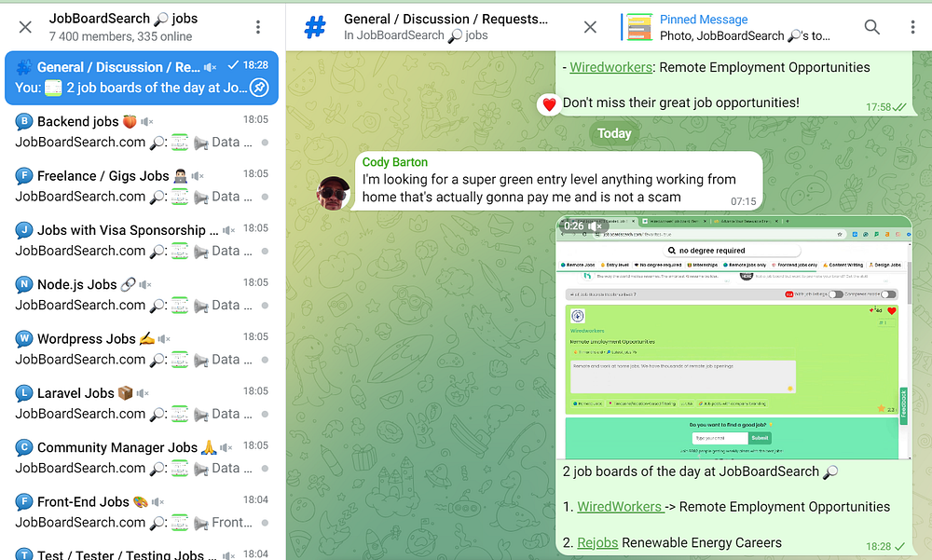This screenshot has width=932, height=560.
Task: Click the Today date separator
Action: 614,133
